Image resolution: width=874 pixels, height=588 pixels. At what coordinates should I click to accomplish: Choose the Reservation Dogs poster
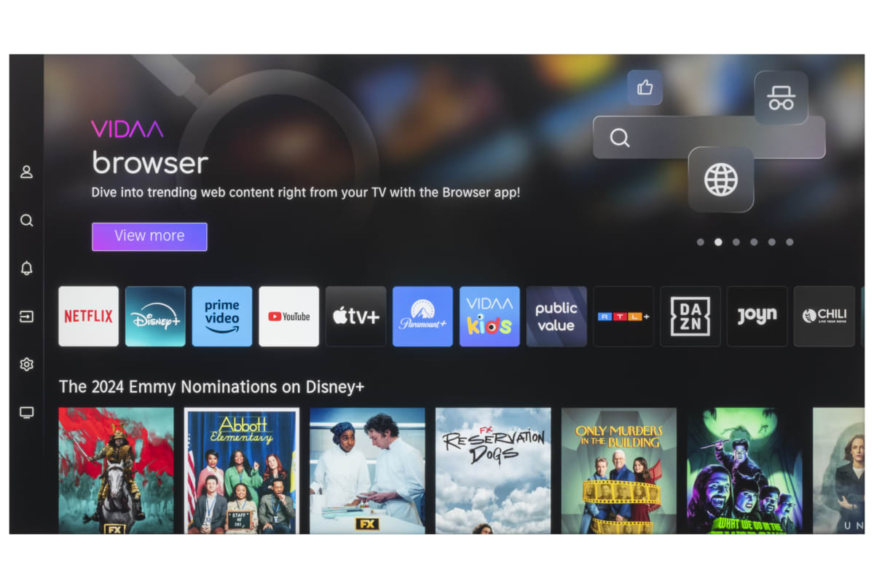pyautogui.click(x=493, y=470)
